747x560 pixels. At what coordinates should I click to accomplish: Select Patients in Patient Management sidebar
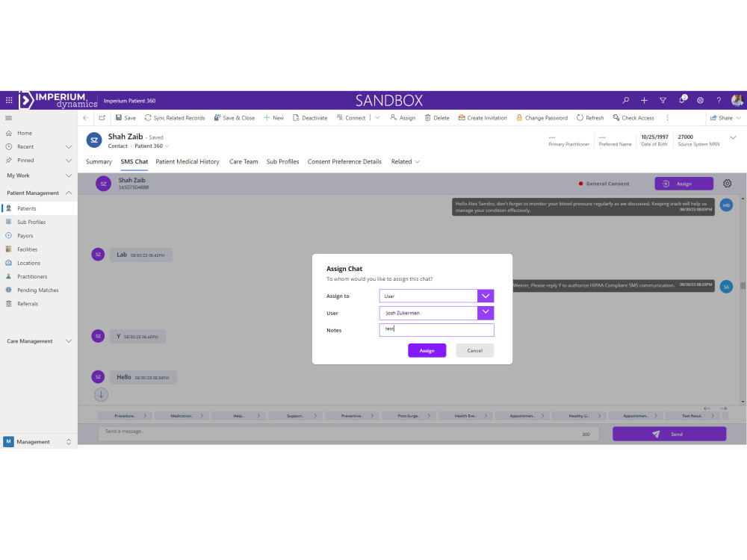(25, 208)
